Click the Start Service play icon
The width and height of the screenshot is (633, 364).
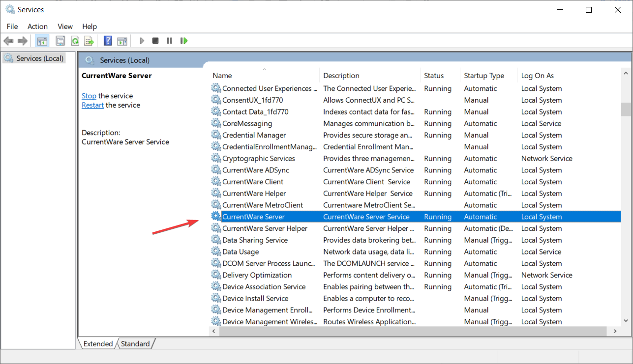coord(142,41)
